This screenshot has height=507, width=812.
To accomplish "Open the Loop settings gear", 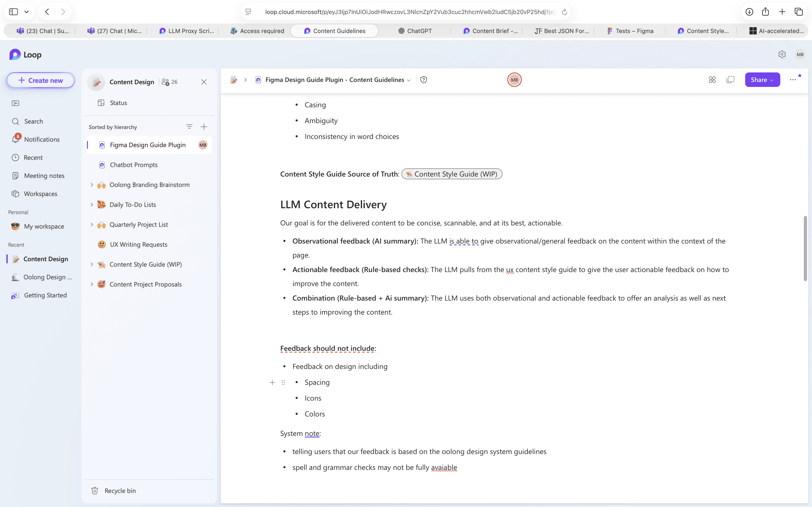I will pyautogui.click(x=782, y=54).
